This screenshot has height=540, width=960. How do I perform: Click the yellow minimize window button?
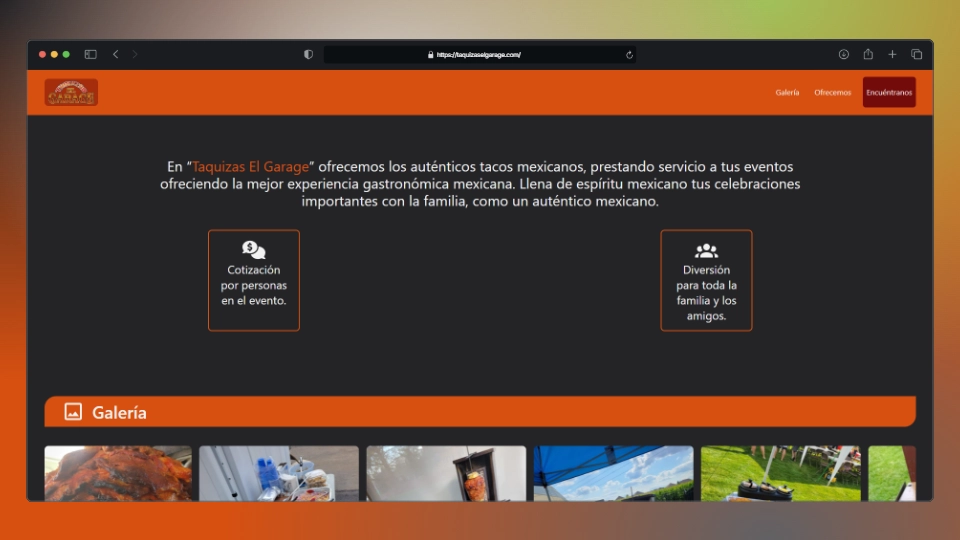(54, 54)
